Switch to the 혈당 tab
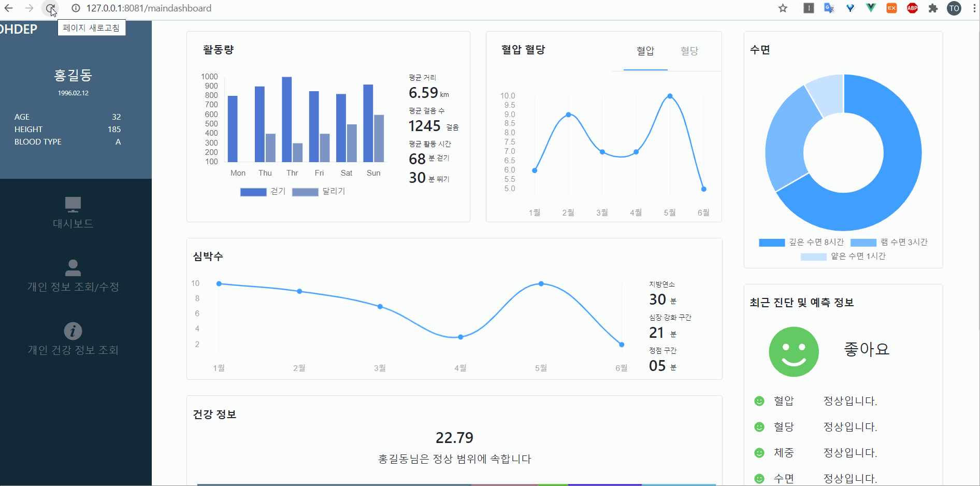980x486 pixels. pos(689,51)
